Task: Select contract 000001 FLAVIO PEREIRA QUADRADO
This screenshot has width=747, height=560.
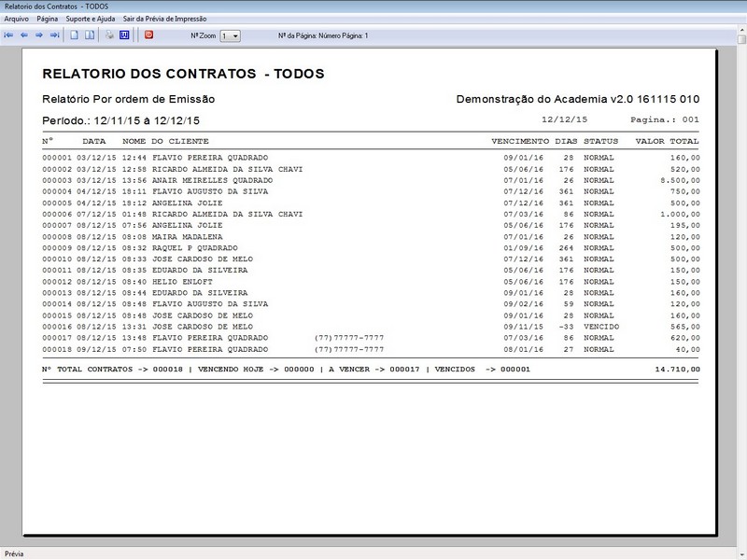Action: click(371, 158)
